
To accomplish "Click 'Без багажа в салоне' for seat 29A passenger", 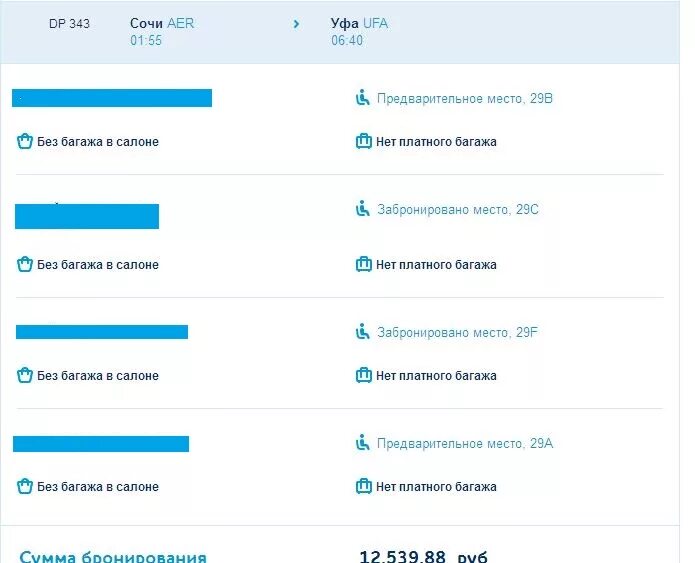I will point(98,487).
